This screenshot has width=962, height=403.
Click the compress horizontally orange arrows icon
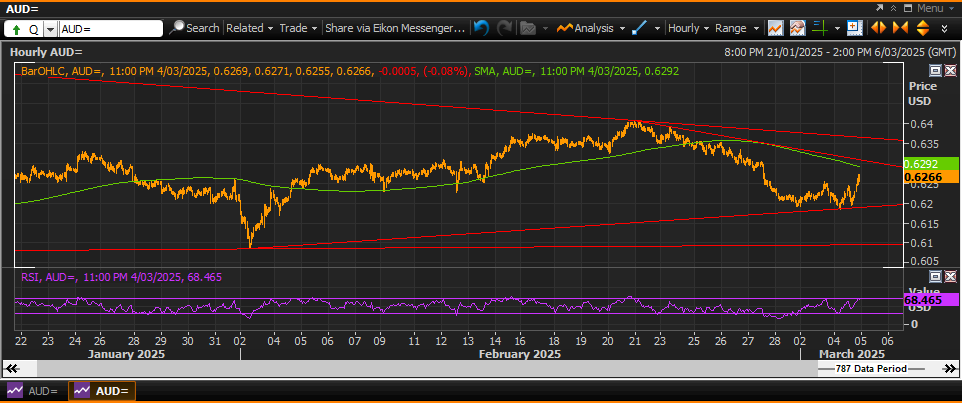900,28
